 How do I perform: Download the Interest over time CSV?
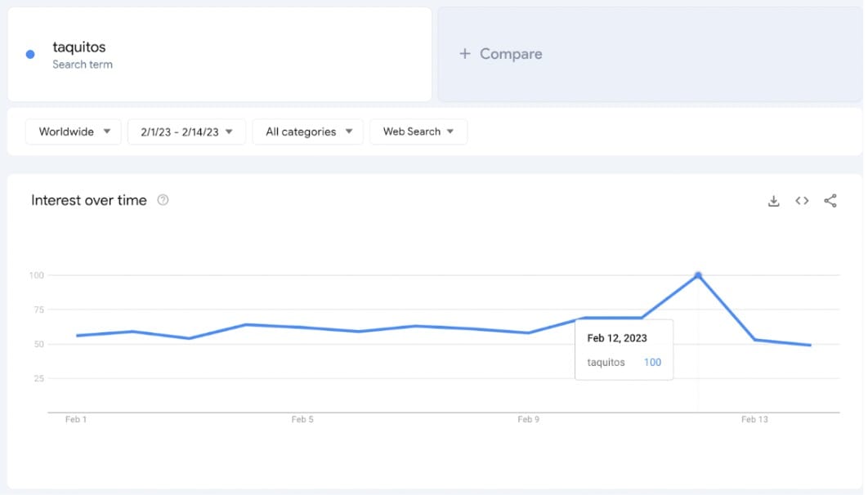[x=773, y=201]
